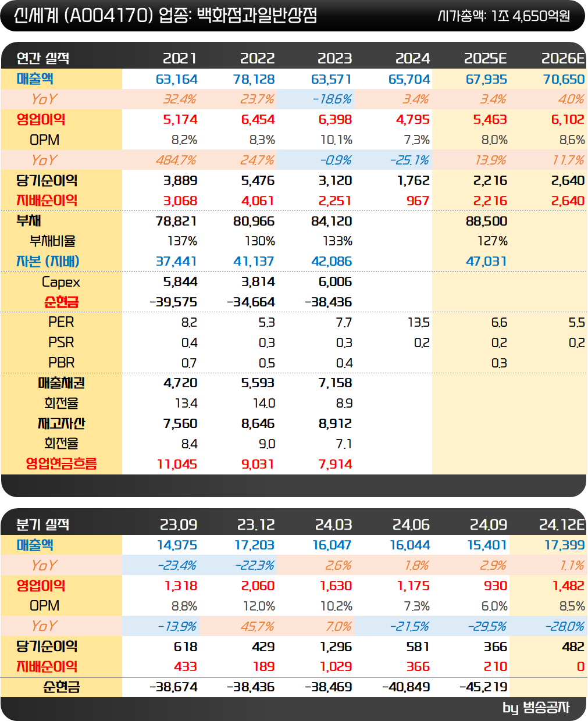588x721 pixels.
Task: Click operating profit estimate 6,102
Action: (x=568, y=120)
